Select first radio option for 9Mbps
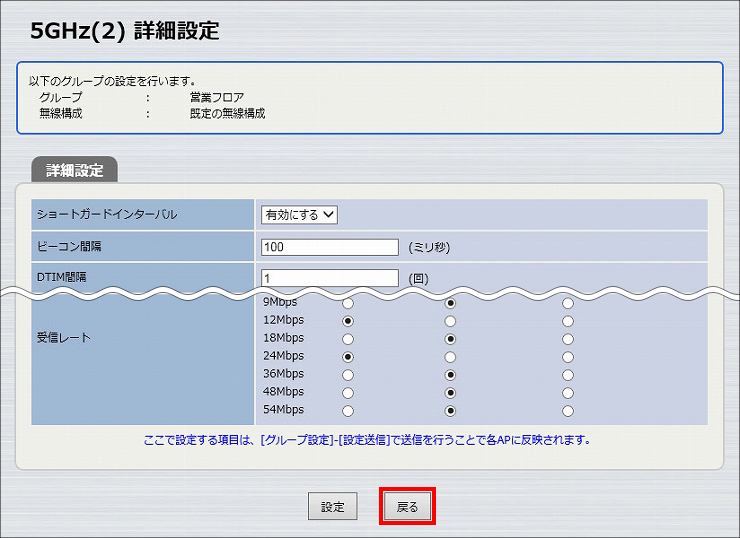This screenshot has height=538, width=740. click(x=348, y=303)
